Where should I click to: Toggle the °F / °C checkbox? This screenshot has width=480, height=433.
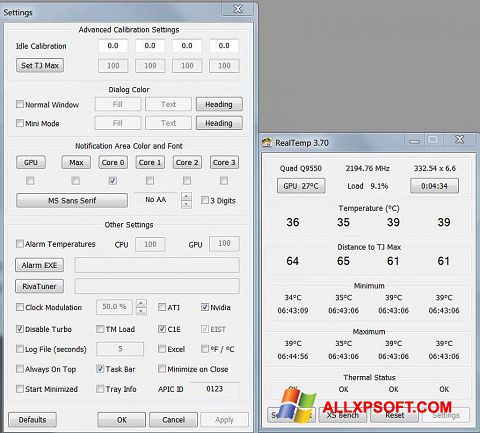point(205,349)
